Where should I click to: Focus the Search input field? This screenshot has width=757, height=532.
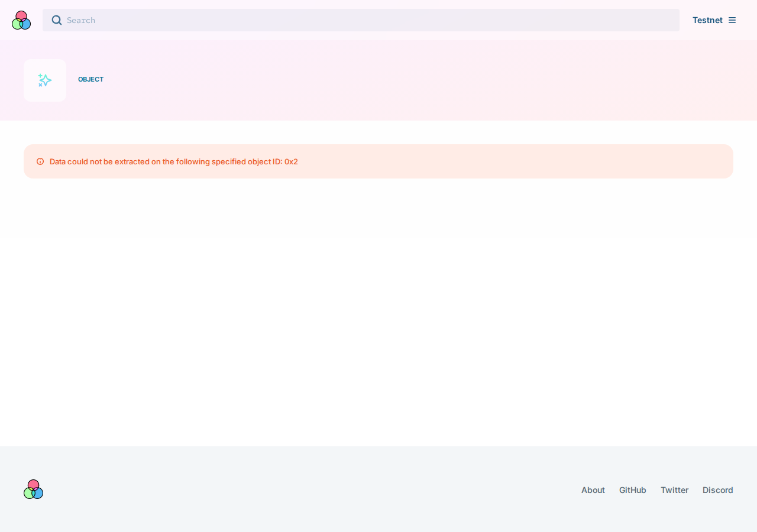[x=361, y=20]
